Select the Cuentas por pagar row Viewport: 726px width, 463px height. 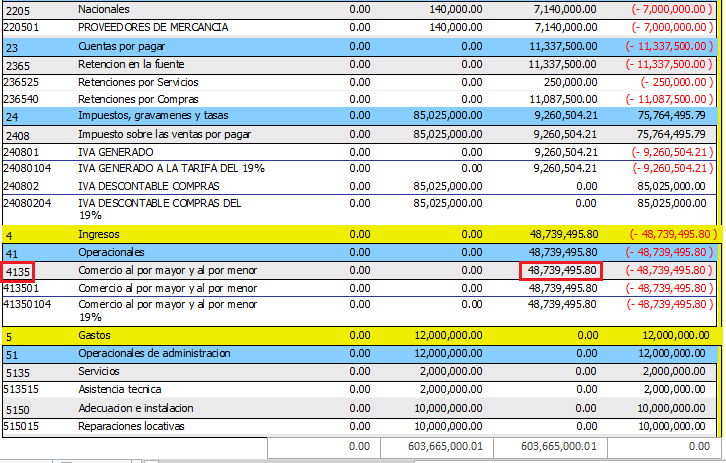point(359,46)
